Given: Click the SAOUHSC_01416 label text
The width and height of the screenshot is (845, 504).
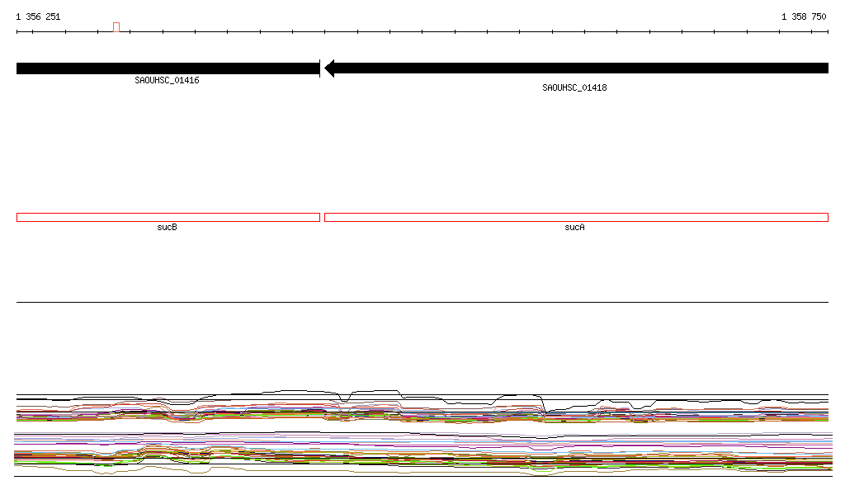Looking at the screenshot, I should click(x=167, y=80).
